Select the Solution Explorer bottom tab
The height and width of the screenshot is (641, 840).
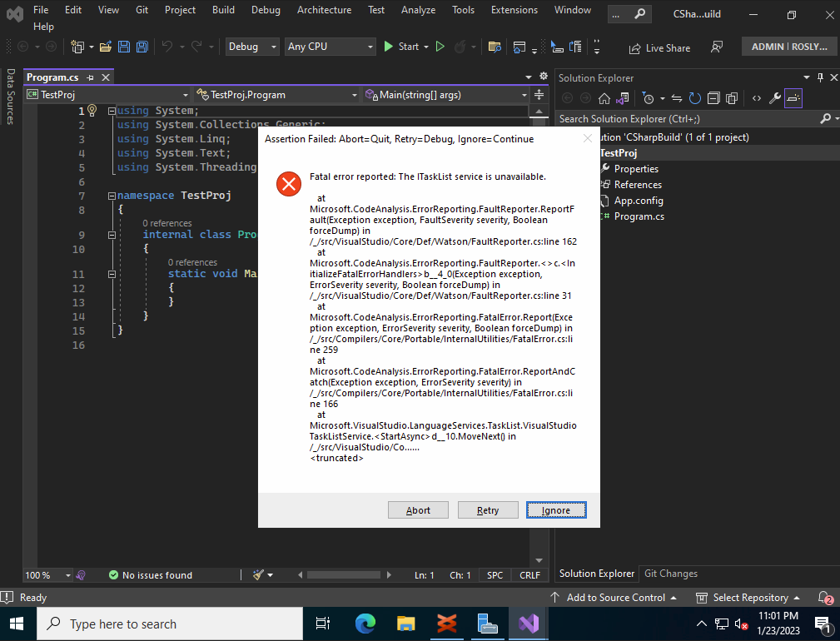click(x=597, y=574)
